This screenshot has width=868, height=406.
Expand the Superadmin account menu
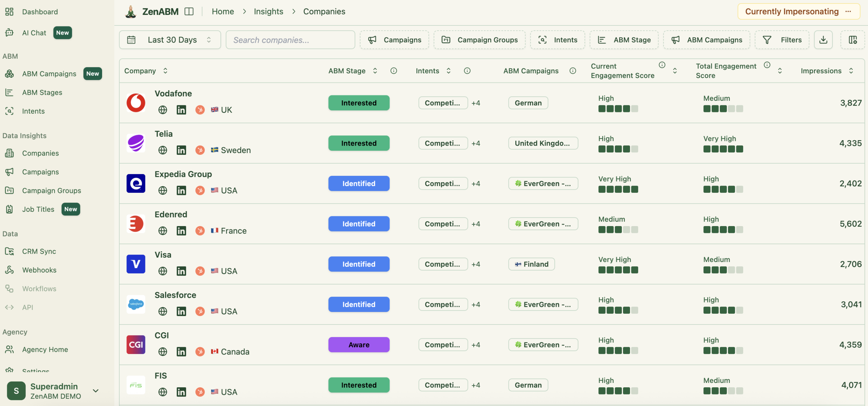95,390
